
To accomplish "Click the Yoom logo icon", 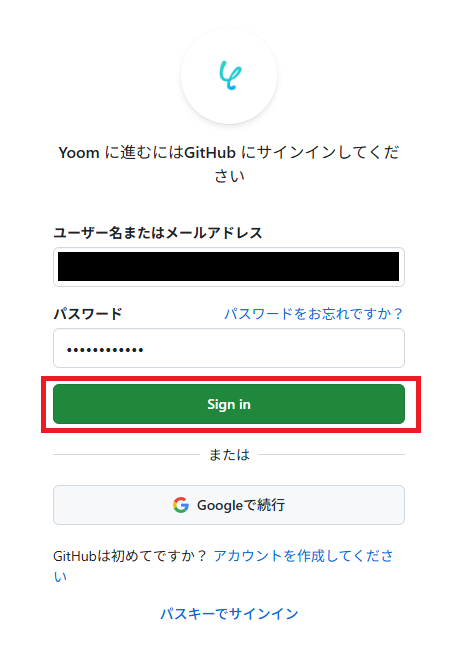I will pyautogui.click(x=230, y=76).
